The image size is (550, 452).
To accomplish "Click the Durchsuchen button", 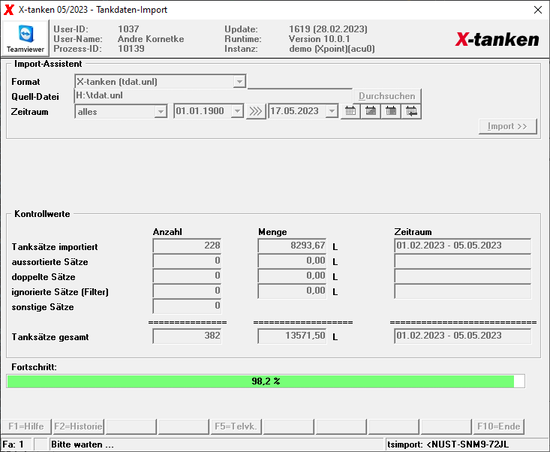I will point(387,96).
